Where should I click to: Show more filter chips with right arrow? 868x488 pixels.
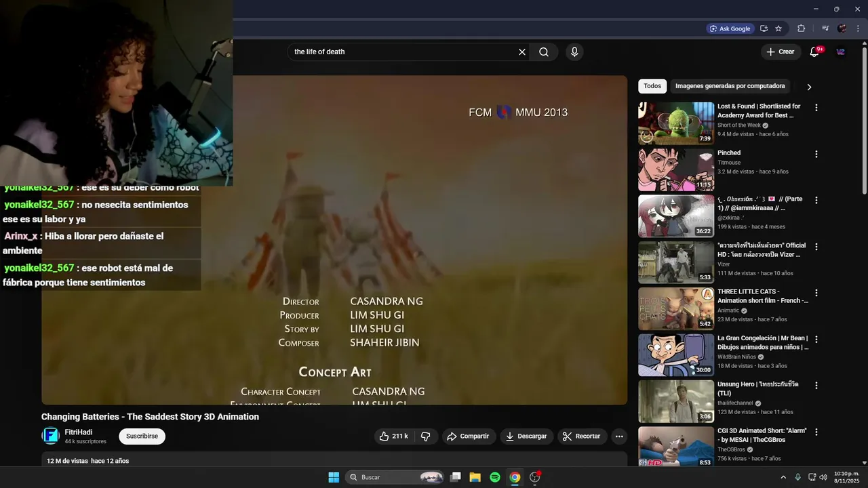[x=808, y=87]
